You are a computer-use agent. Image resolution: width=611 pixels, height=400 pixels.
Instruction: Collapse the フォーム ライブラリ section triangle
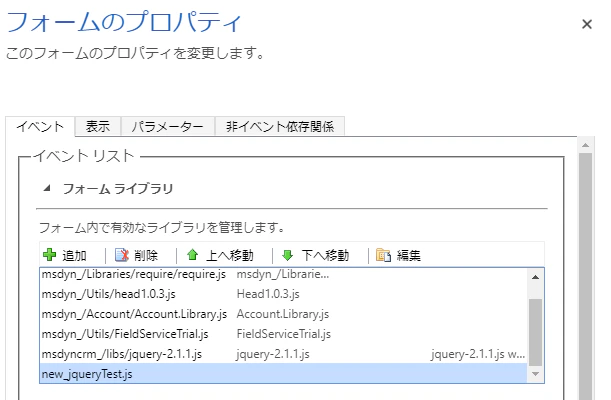coord(47,189)
